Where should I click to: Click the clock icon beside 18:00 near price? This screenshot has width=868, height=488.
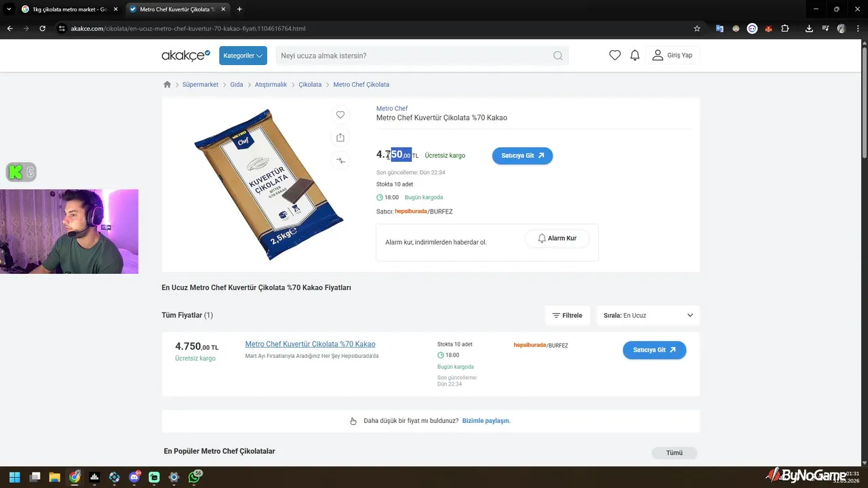point(380,197)
